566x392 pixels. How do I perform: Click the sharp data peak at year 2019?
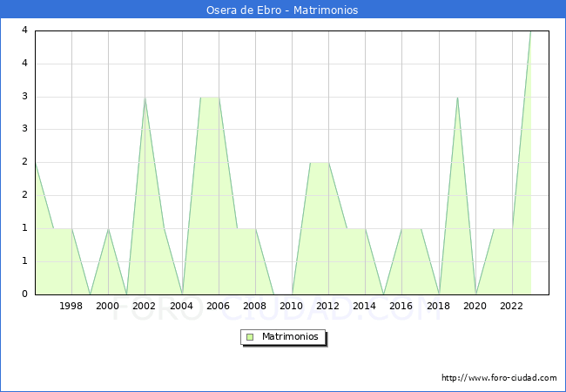(457, 98)
